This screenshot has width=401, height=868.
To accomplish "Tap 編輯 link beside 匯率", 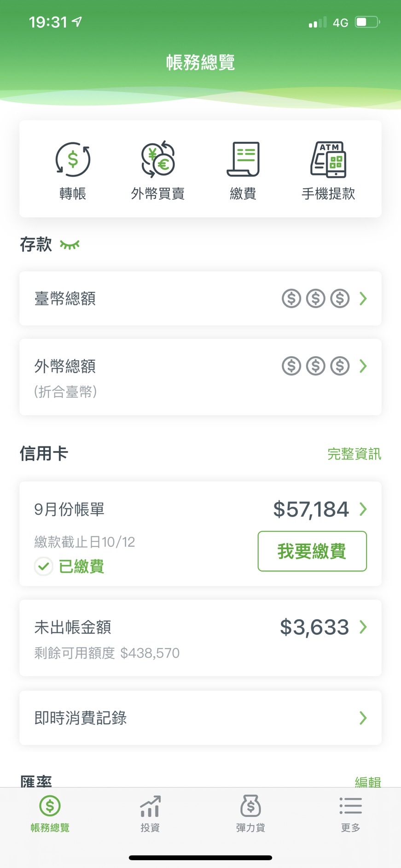I will click(368, 781).
